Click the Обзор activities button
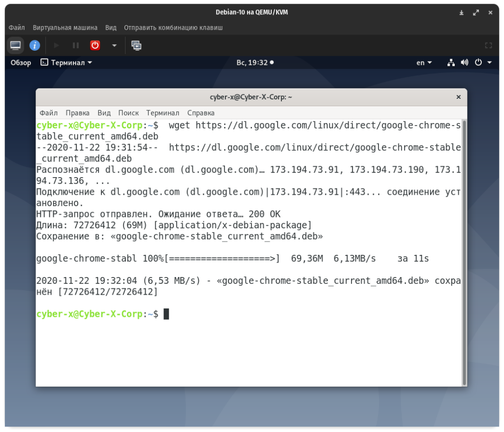Image resolution: width=504 pixels, height=432 pixels. (21, 62)
